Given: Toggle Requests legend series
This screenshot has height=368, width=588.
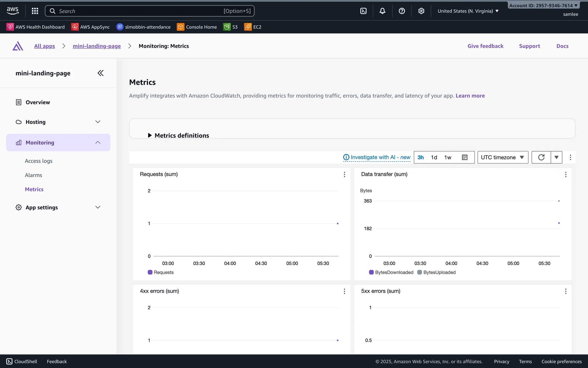Looking at the screenshot, I should tap(161, 272).
